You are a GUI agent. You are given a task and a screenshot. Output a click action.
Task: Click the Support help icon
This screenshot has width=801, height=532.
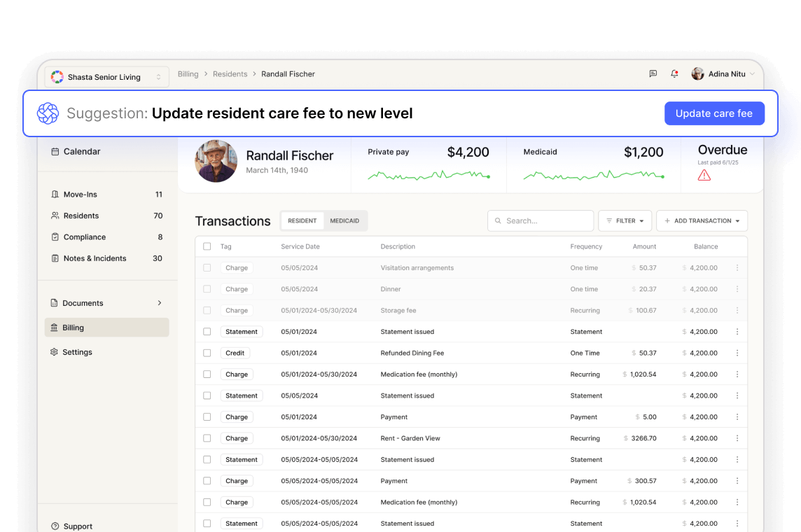55,526
